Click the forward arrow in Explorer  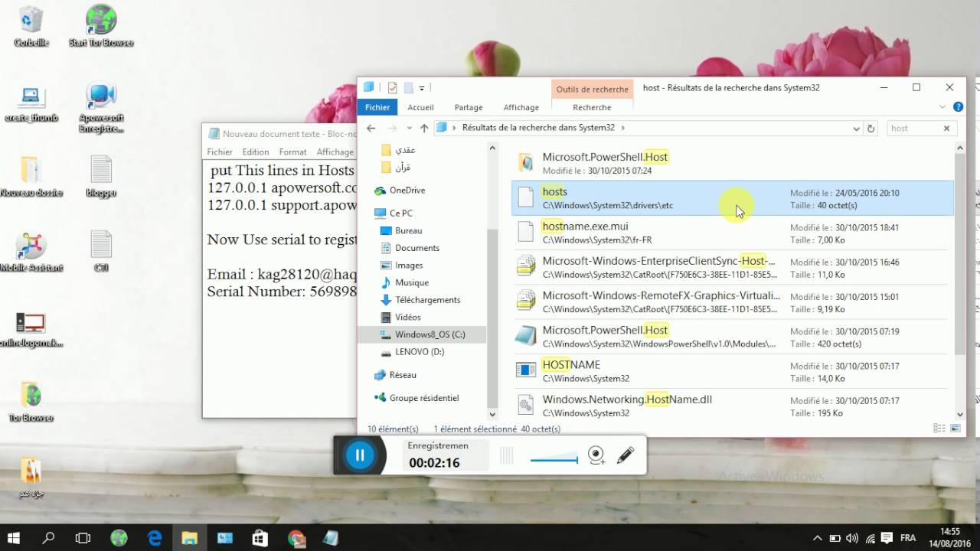[392, 128]
